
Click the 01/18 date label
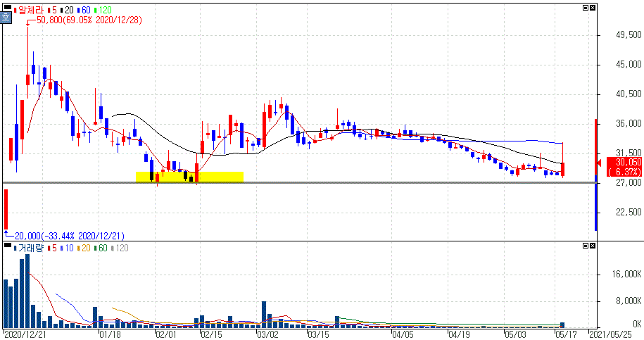[x=110, y=334]
